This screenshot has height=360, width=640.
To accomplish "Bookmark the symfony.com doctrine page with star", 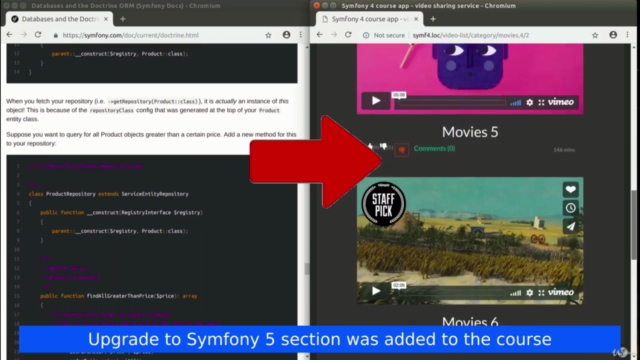I will (268, 36).
